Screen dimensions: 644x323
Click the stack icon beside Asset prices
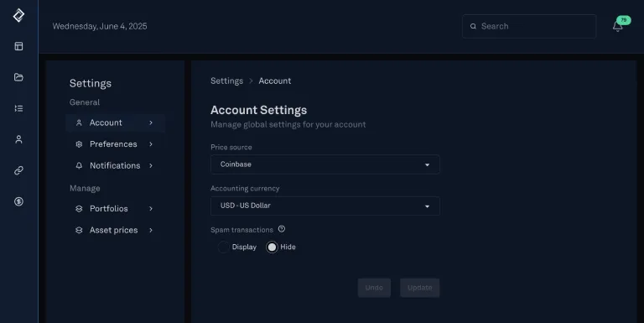(79, 230)
